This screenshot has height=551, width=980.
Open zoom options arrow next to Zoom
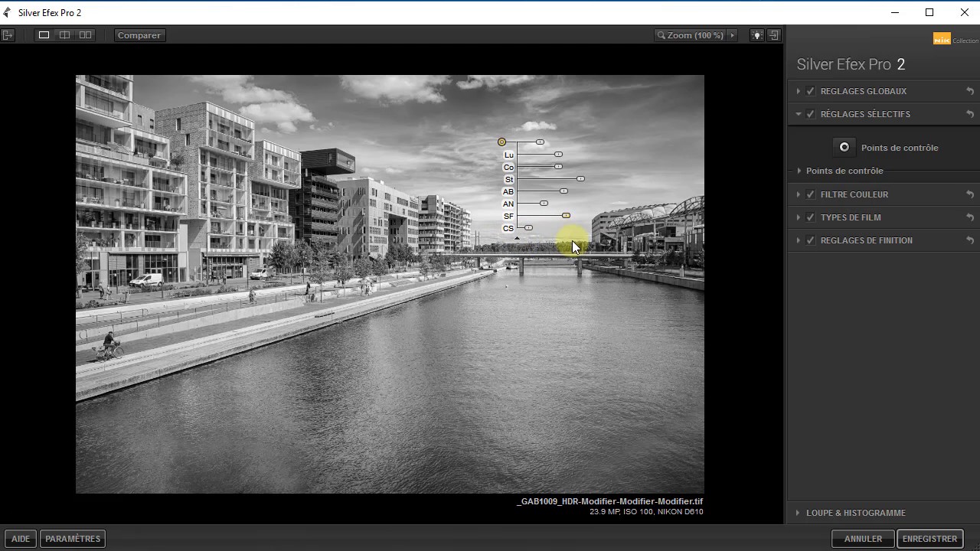point(732,35)
